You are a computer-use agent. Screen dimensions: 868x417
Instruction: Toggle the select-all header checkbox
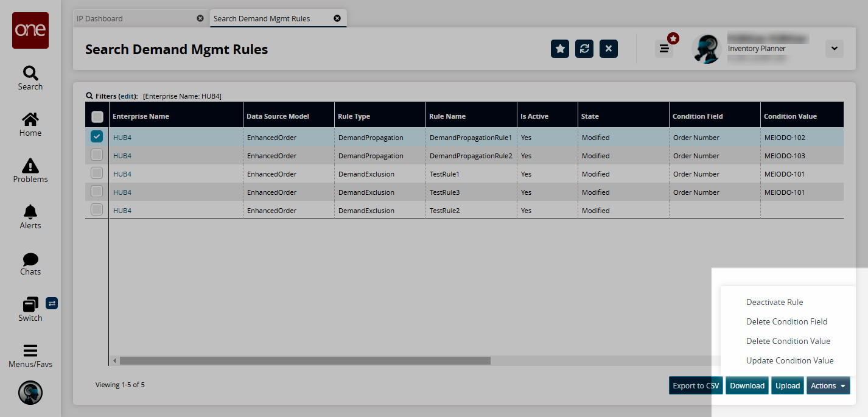pyautogui.click(x=97, y=116)
